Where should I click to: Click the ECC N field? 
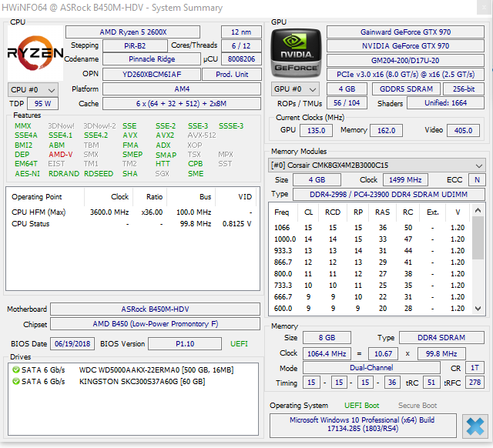point(477,179)
